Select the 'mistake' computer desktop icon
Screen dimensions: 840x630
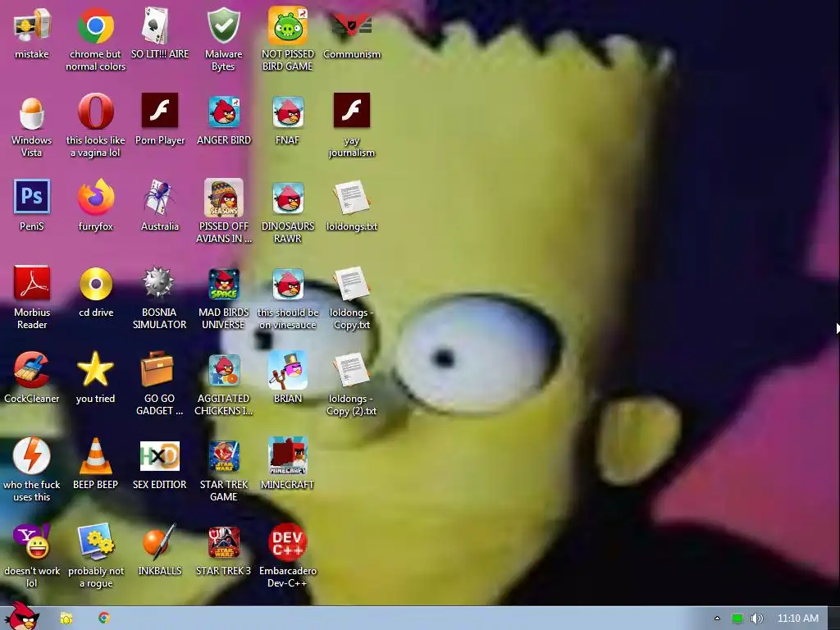pyautogui.click(x=32, y=25)
